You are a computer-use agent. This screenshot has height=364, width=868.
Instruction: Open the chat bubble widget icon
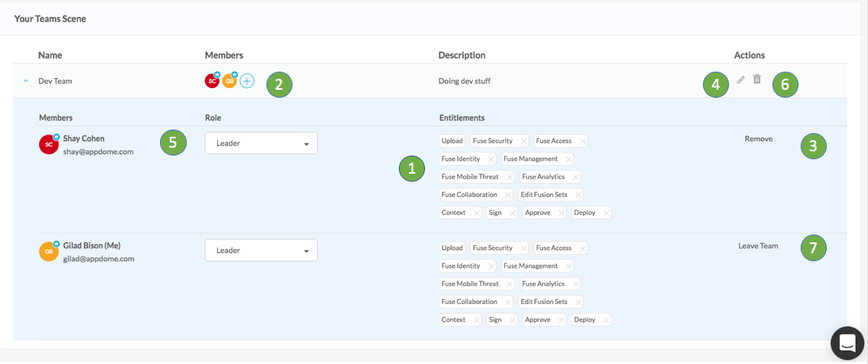pos(847,343)
